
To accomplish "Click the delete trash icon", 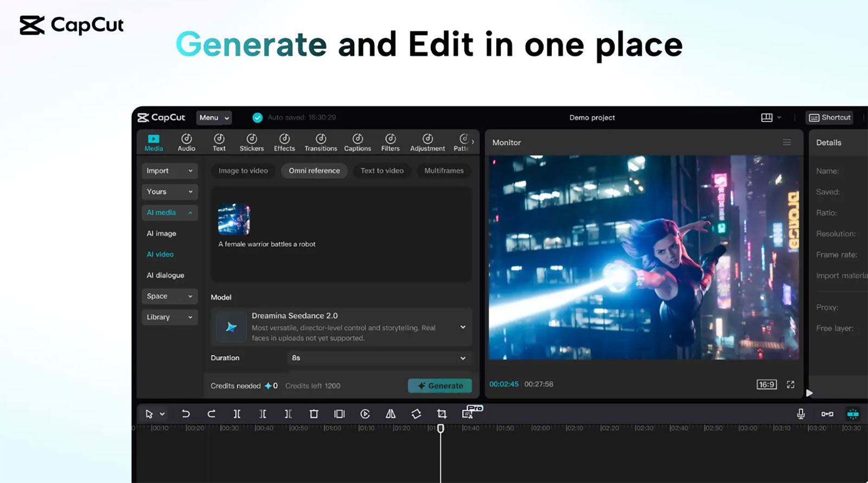I will (314, 414).
